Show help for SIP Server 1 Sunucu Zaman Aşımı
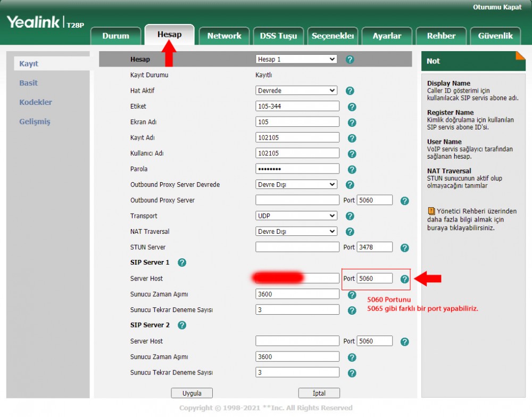Image resolution: width=532 pixels, height=417 pixels. 352,295
